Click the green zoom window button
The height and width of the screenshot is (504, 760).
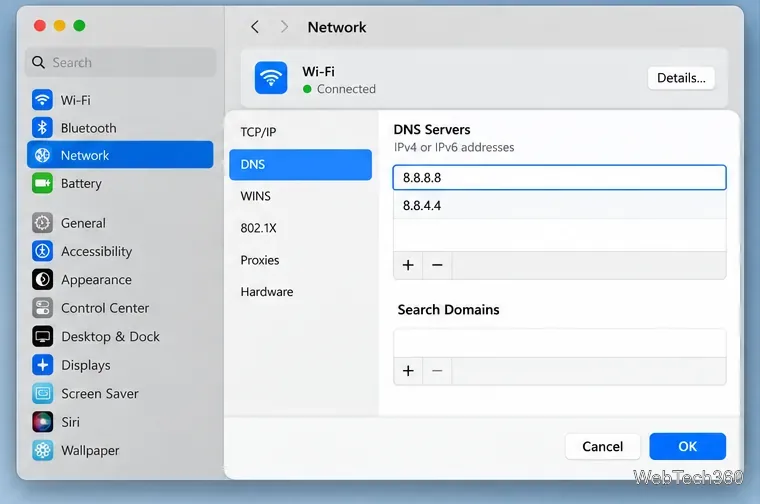click(x=79, y=25)
